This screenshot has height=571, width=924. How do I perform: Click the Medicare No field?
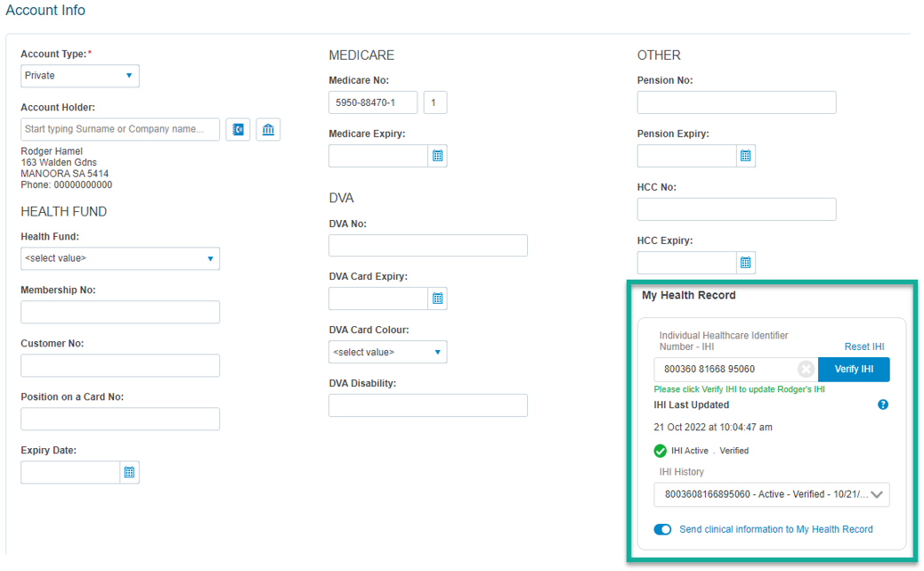tap(373, 102)
